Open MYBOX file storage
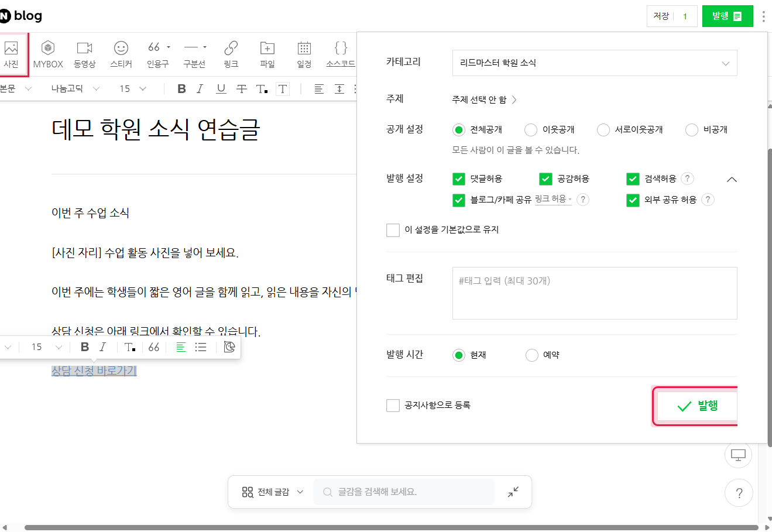The height and width of the screenshot is (532, 772). 48,54
